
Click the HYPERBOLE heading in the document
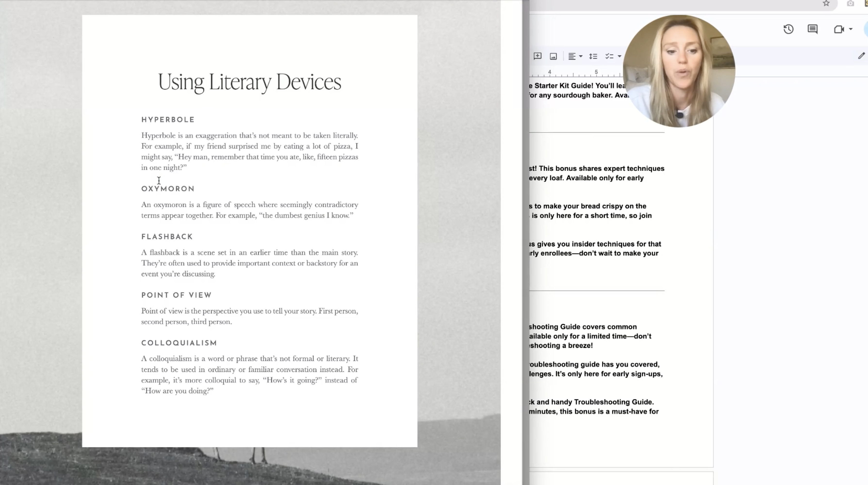(x=168, y=120)
